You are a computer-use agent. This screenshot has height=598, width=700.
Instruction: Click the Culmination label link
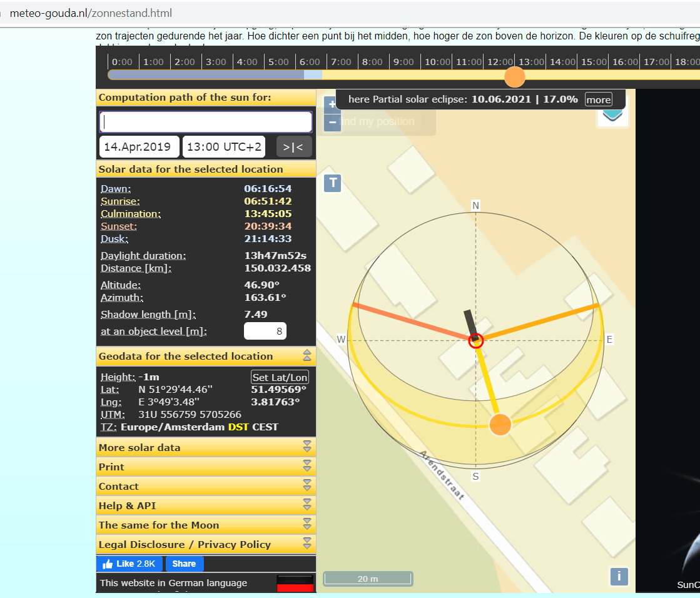[130, 214]
